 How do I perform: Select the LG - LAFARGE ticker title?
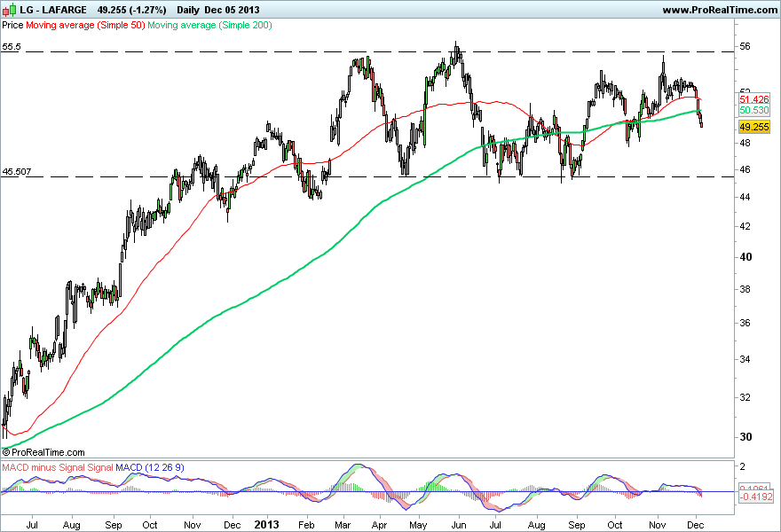[x=52, y=10]
